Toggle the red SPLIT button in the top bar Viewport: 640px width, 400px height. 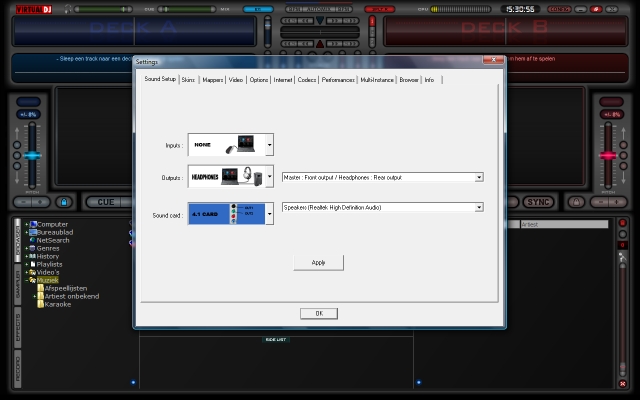(380, 9)
